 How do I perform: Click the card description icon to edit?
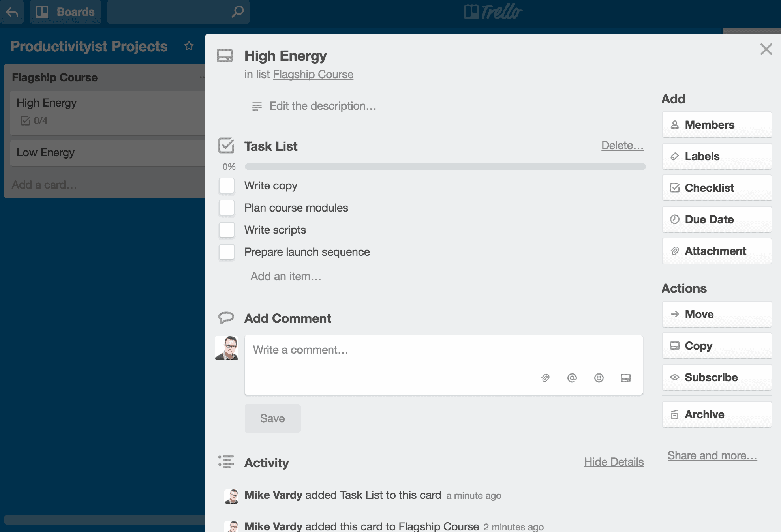[x=256, y=106]
